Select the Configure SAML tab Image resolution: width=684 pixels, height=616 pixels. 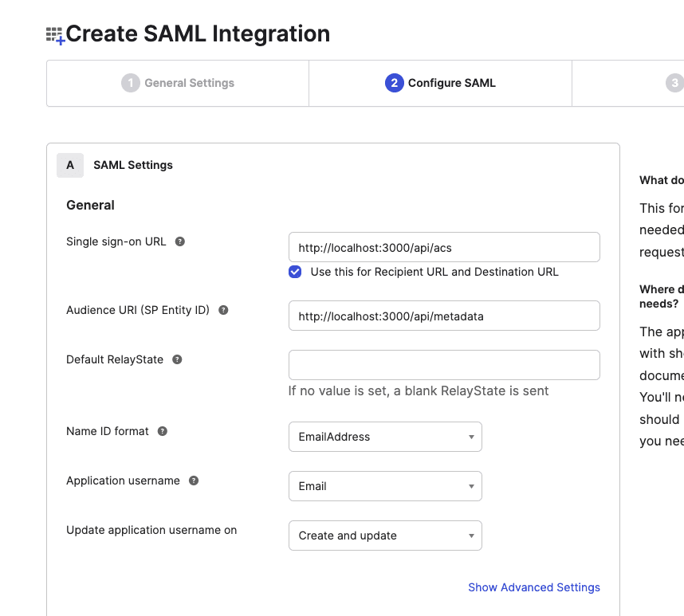pos(439,82)
